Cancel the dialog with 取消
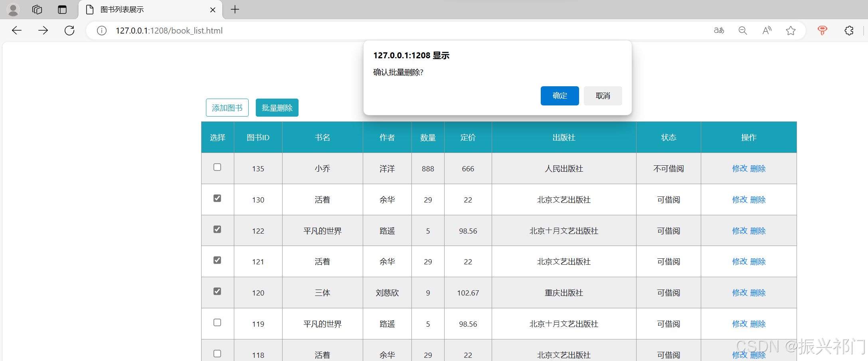 pos(603,96)
